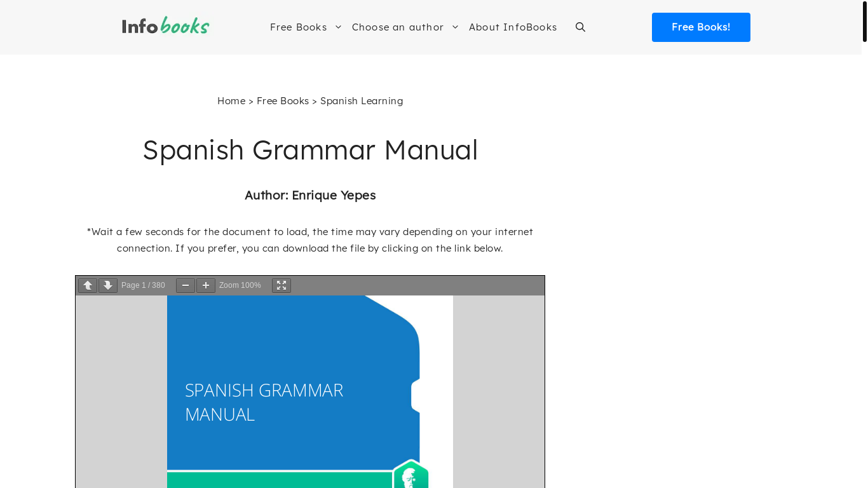Click the page scrollbar thumb

point(865,21)
